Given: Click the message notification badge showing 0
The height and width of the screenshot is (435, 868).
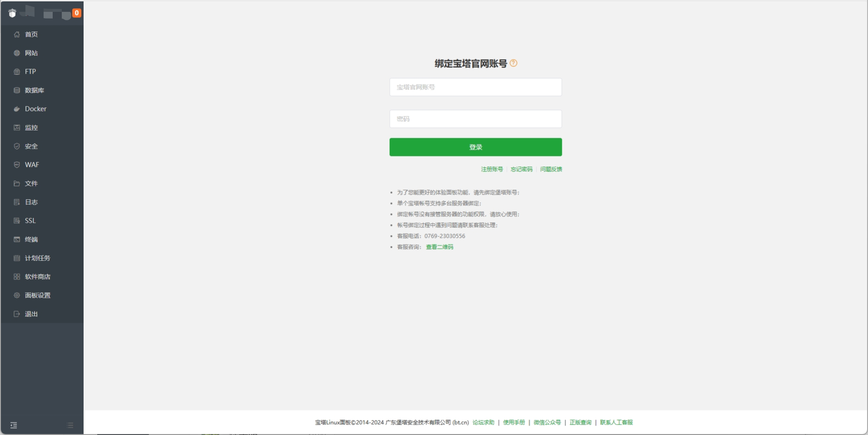Looking at the screenshot, I should click(x=76, y=12).
